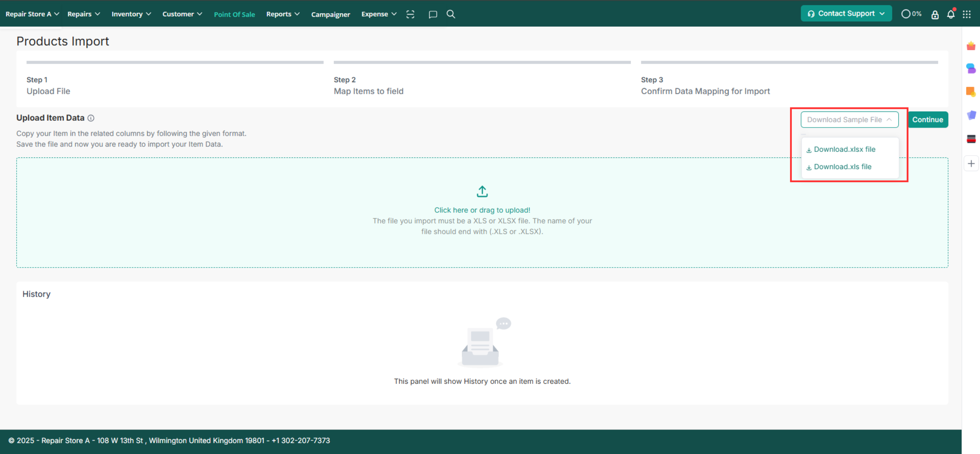
Task: Click 'This panel will show History' message
Action: click(482, 381)
